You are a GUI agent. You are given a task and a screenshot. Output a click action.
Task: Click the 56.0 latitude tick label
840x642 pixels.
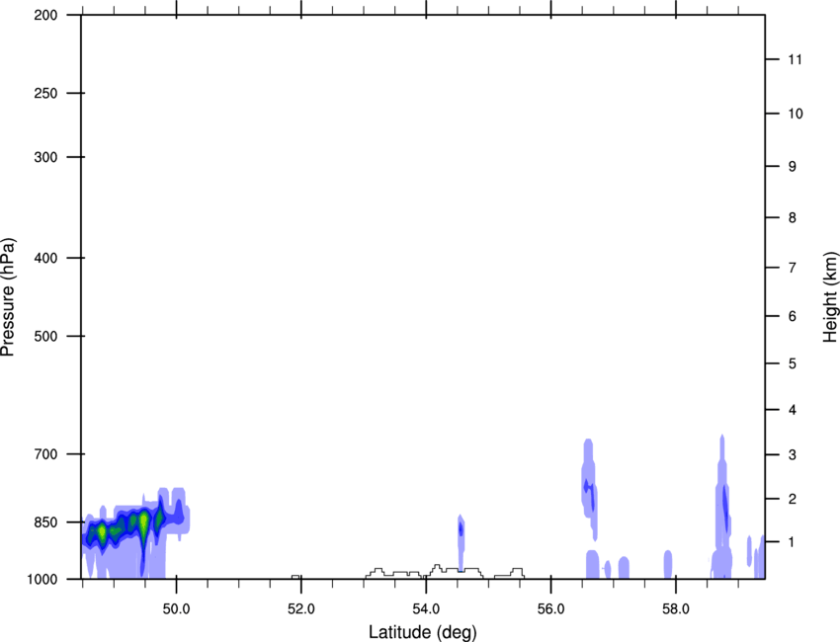pos(550,608)
